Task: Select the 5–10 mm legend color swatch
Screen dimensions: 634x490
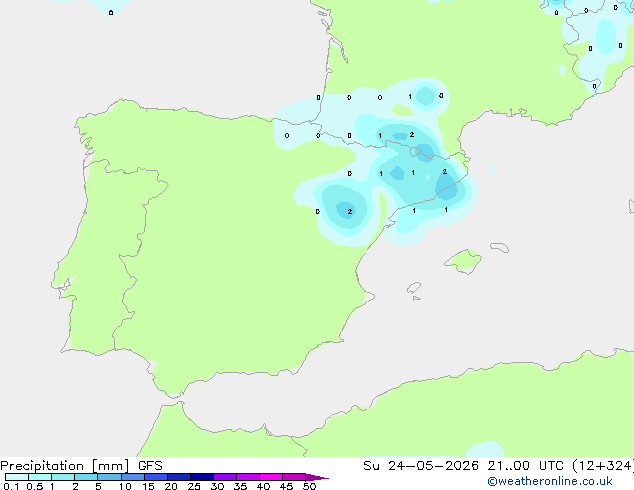Action: 109,477
